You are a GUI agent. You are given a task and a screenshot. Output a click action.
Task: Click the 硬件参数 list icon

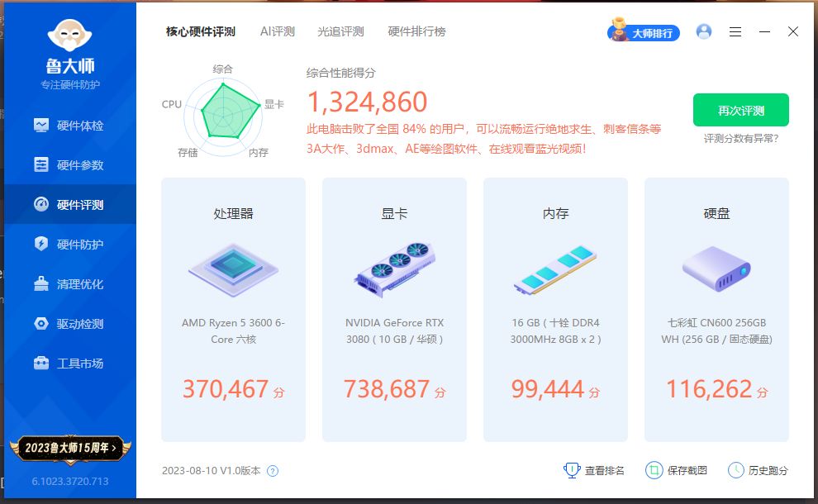pyautogui.click(x=41, y=164)
